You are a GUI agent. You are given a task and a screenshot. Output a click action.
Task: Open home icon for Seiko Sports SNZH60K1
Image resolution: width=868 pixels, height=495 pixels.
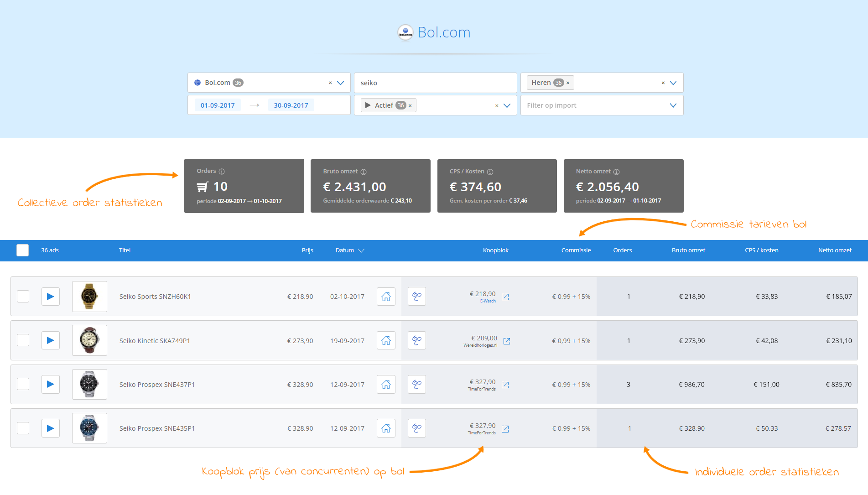[x=386, y=297]
